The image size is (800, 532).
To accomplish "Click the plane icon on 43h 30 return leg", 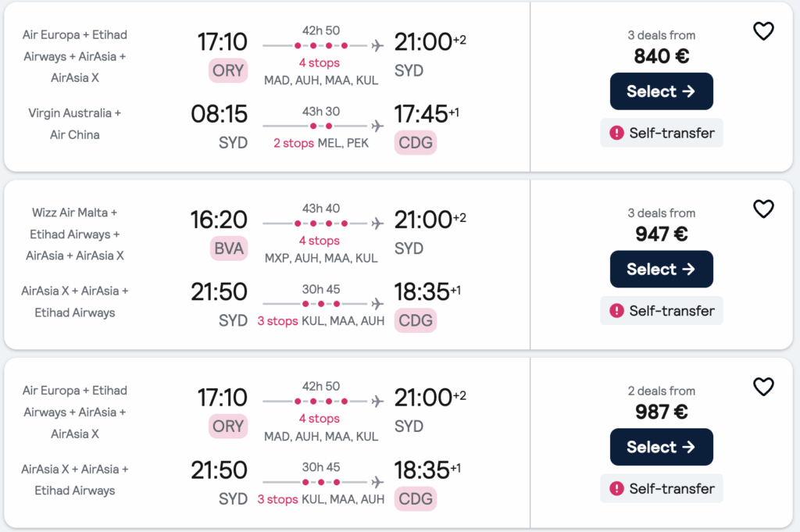I will [x=377, y=126].
